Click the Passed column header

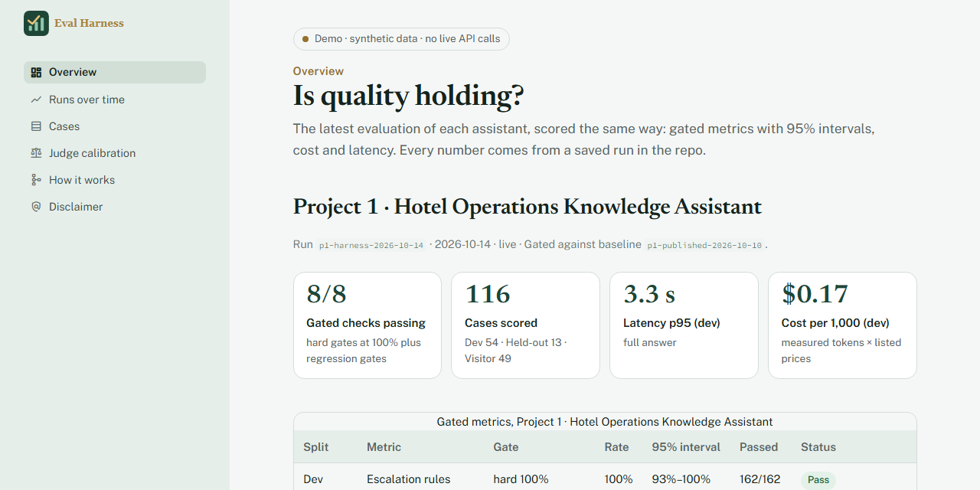[759, 447]
